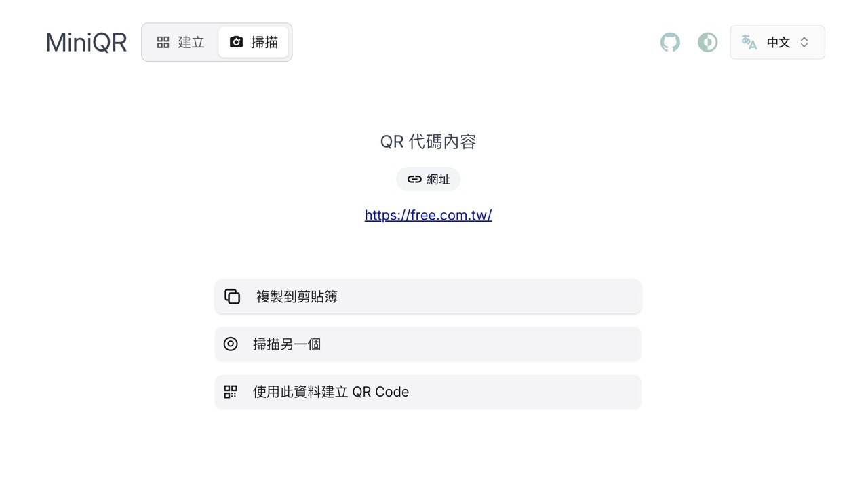Open the https://free.com.tw/ link
This screenshot has height=503, width=868.
coord(428,215)
